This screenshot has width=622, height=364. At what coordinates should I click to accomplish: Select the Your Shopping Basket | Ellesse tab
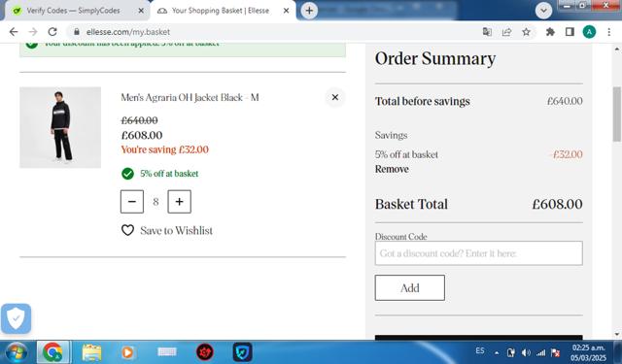(221, 11)
